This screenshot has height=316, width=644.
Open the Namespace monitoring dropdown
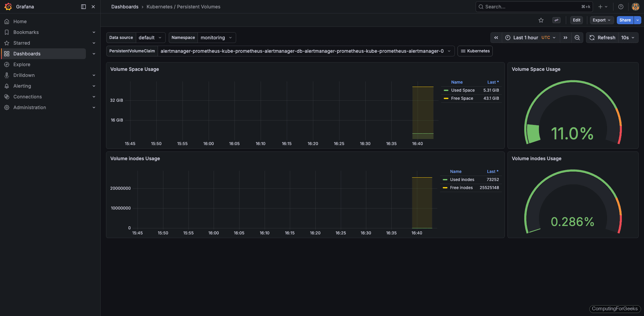pyautogui.click(x=216, y=37)
